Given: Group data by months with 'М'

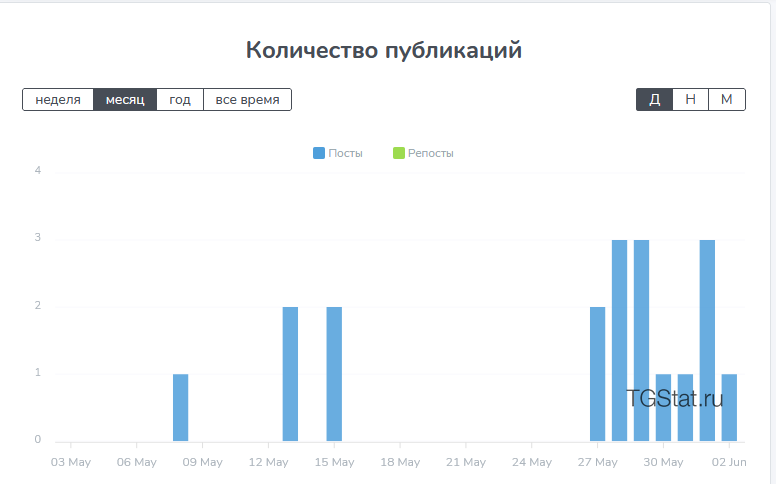Looking at the screenshot, I should tap(727, 99).
